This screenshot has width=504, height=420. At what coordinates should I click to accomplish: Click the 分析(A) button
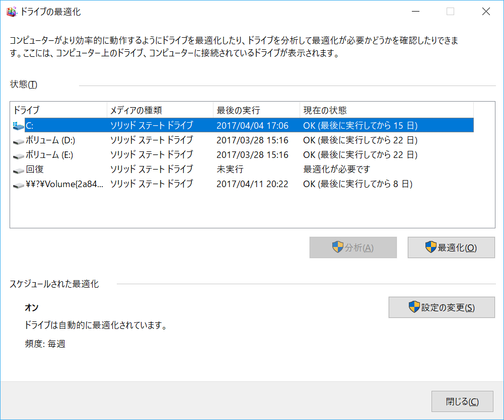coord(352,247)
